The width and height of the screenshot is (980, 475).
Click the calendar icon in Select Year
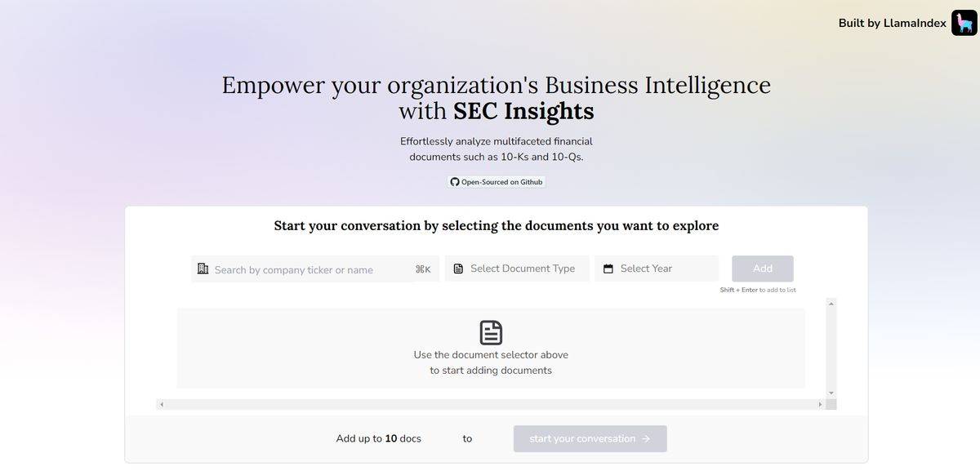pyautogui.click(x=608, y=269)
